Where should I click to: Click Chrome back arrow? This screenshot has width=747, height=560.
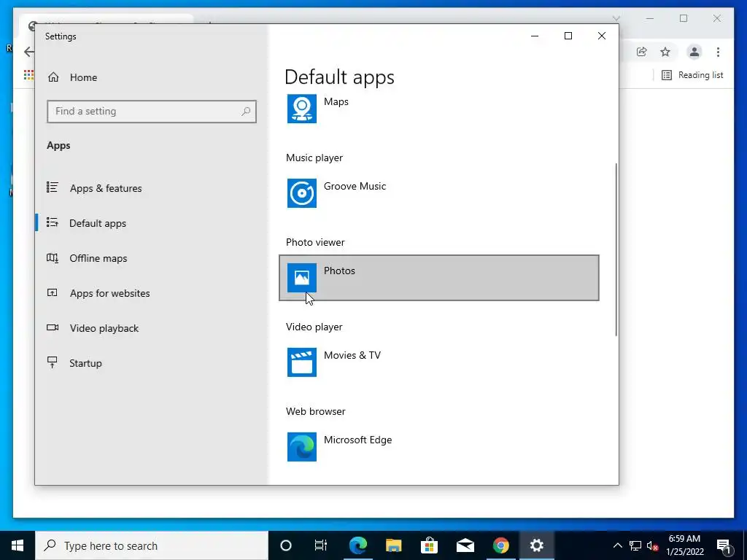point(29,52)
